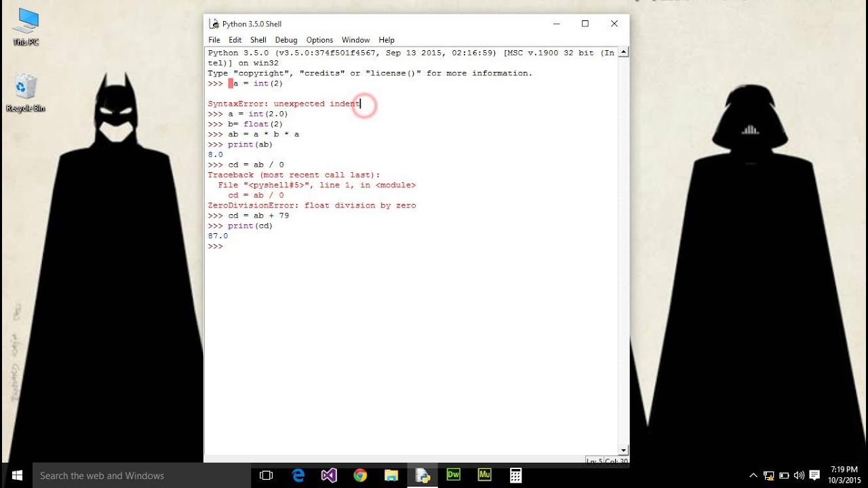The width and height of the screenshot is (868, 488).
Task: Open the Edit menu
Action: [x=235, y=40]
